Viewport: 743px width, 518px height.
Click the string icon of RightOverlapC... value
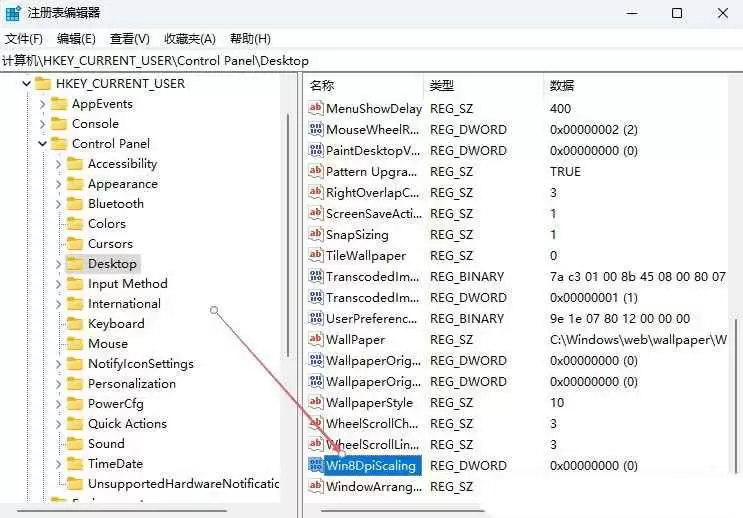(316, 192)
